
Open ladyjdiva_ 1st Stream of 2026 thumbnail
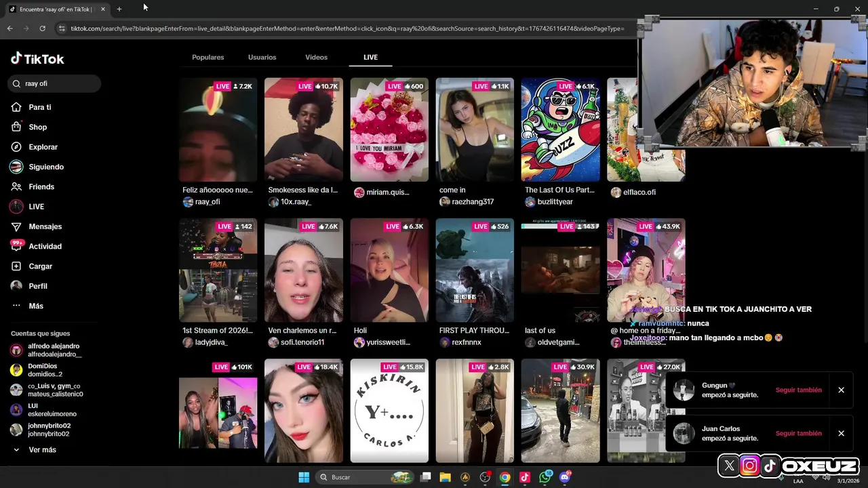218,270
